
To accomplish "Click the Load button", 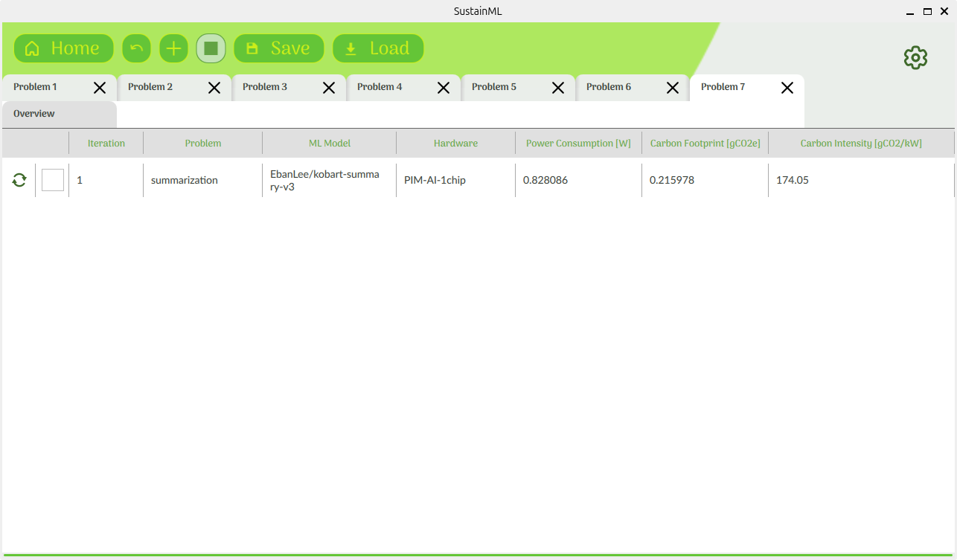I will tap(378, 48).
